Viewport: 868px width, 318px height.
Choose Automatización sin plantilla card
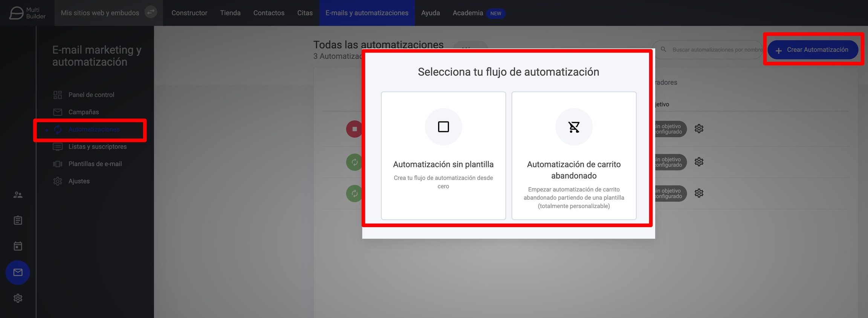click(443, 155)
